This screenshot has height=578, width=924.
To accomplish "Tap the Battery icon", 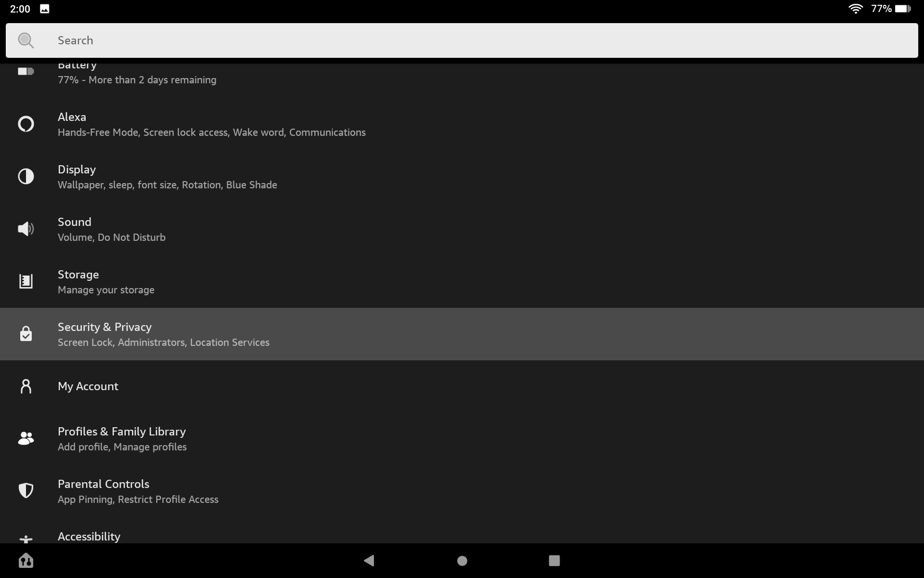I will [x=26, y=71].
